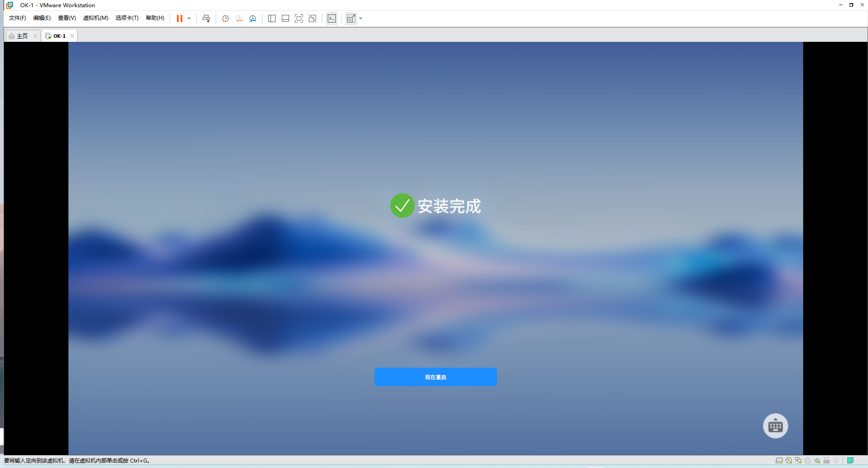Click the network adapter status icon
The width and height of the screenshot is (868, 468).
click(798, 460)
